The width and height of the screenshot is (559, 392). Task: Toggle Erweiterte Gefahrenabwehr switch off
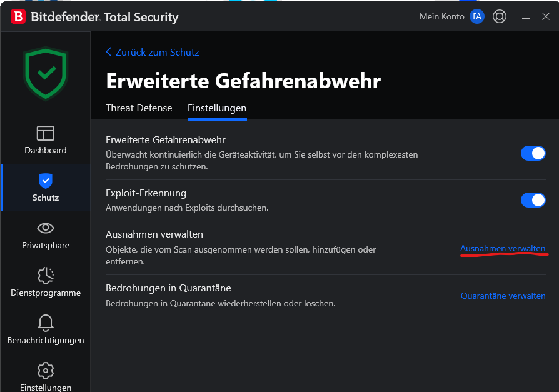coord(533,153)
